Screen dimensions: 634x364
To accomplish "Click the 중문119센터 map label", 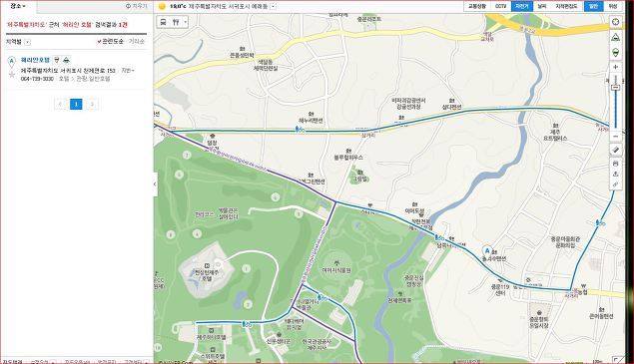I will tap(500, 289).
